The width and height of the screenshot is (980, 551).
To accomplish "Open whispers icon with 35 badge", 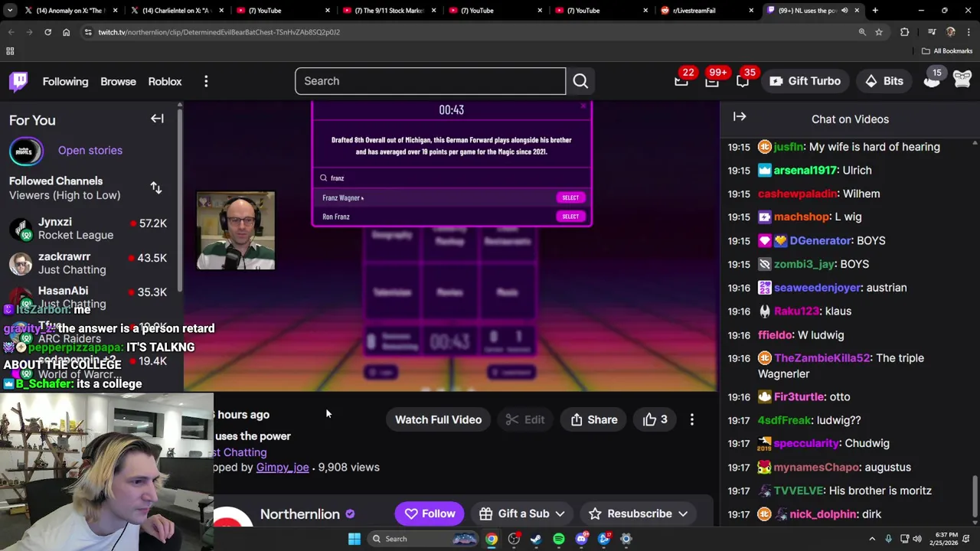I will 743,81.
